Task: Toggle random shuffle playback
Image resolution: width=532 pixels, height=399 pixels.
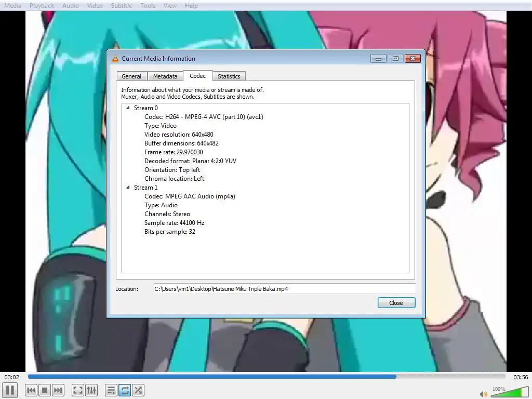Action: click(138, 390)
